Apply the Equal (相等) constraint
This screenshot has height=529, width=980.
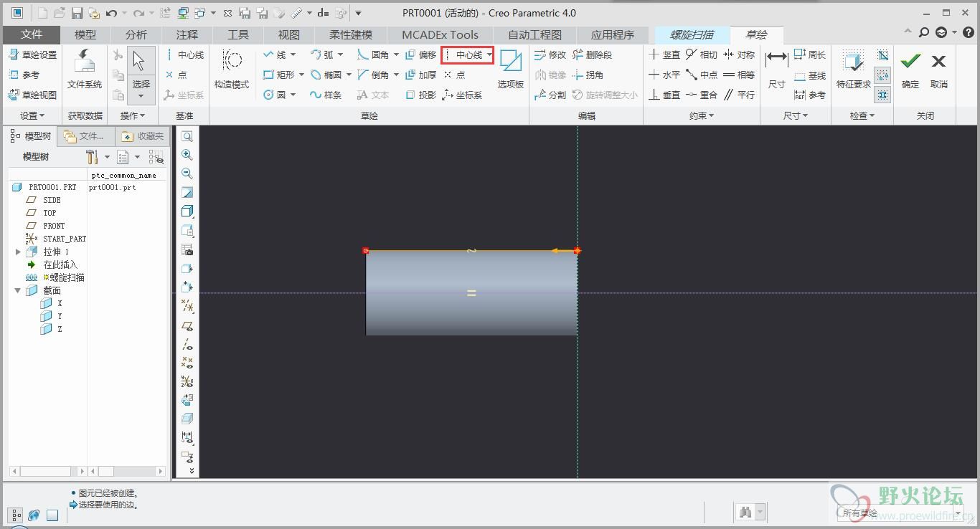click(x=739, y=75)
